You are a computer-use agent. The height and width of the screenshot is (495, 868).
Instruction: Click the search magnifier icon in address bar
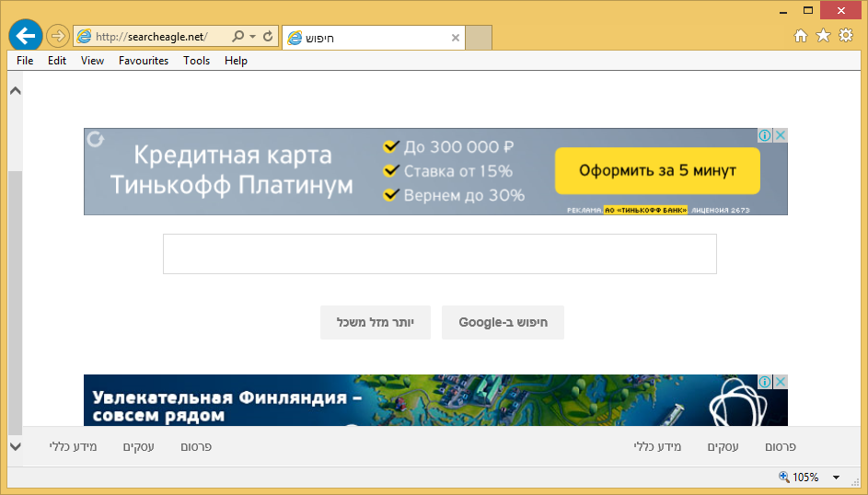pyautogui.click(x=238, y=37)
